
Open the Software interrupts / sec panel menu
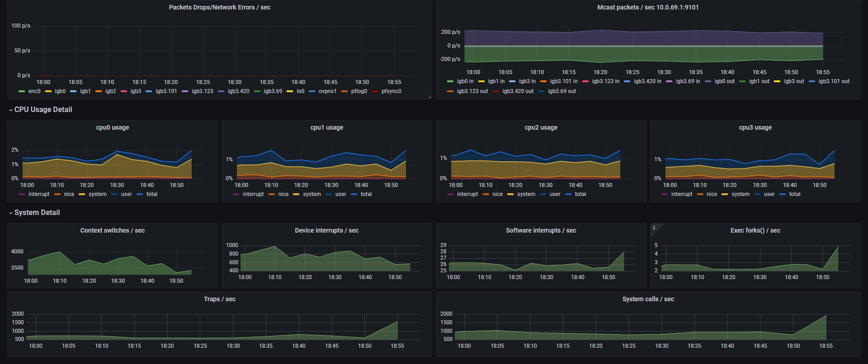tap(541, 230)
